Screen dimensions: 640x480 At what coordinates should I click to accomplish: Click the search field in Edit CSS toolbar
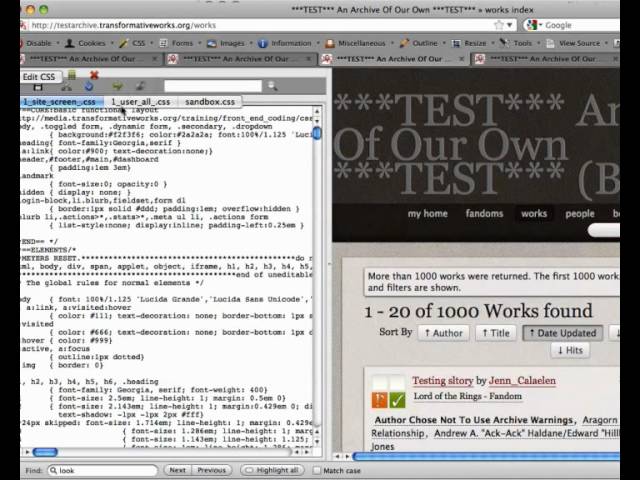click(x=213, y=86)
